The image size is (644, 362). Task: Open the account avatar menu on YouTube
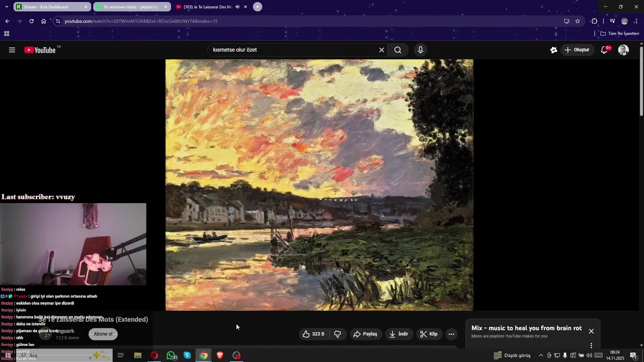[x=623, y=50]
